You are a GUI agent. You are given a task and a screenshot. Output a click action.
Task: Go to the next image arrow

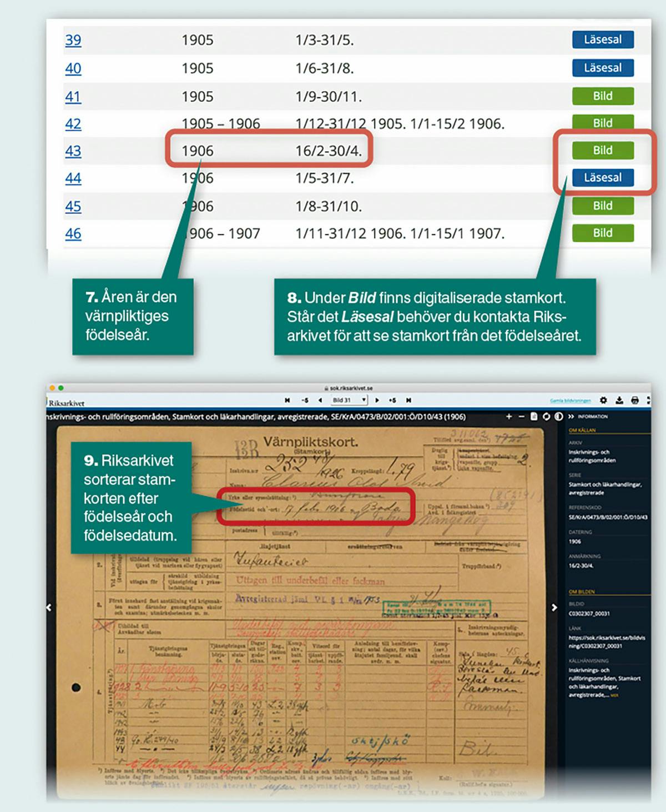click(377, 400)
